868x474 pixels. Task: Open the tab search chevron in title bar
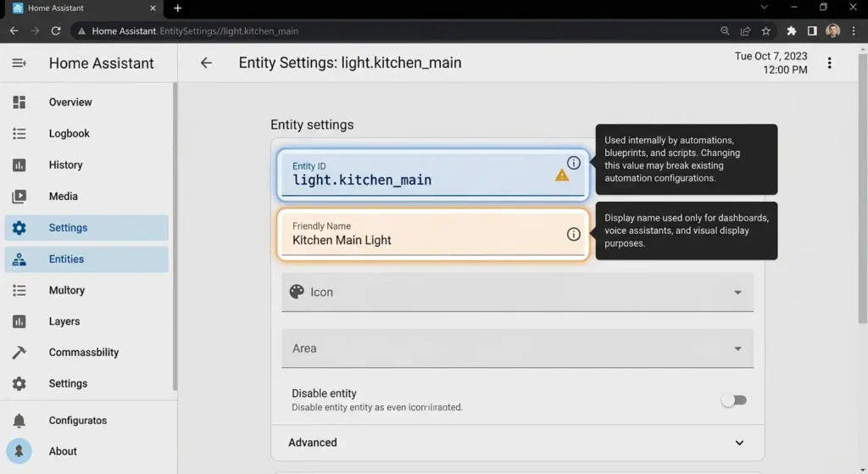764,7
